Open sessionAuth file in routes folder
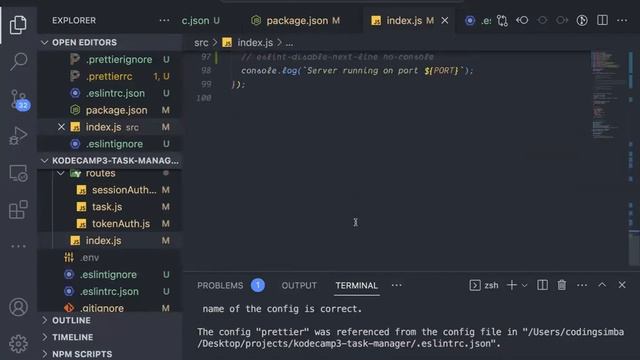This screenshot has height=360, width=640. 109,190
